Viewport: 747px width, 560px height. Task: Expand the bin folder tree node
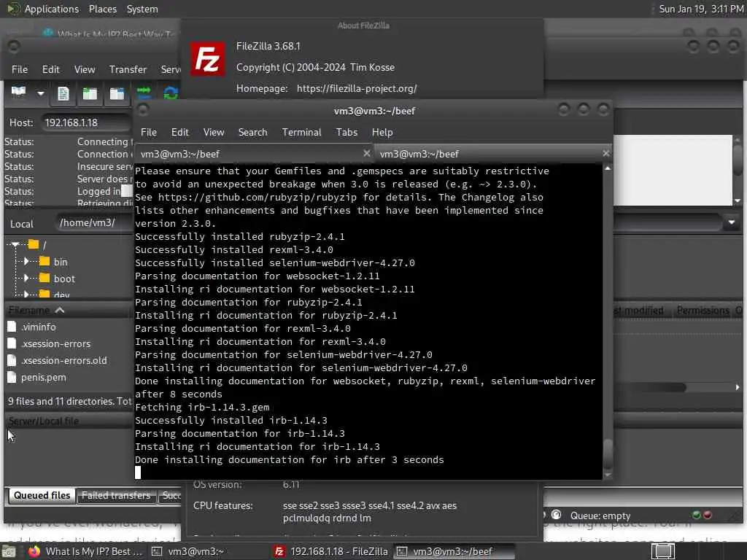click(27, 262)
